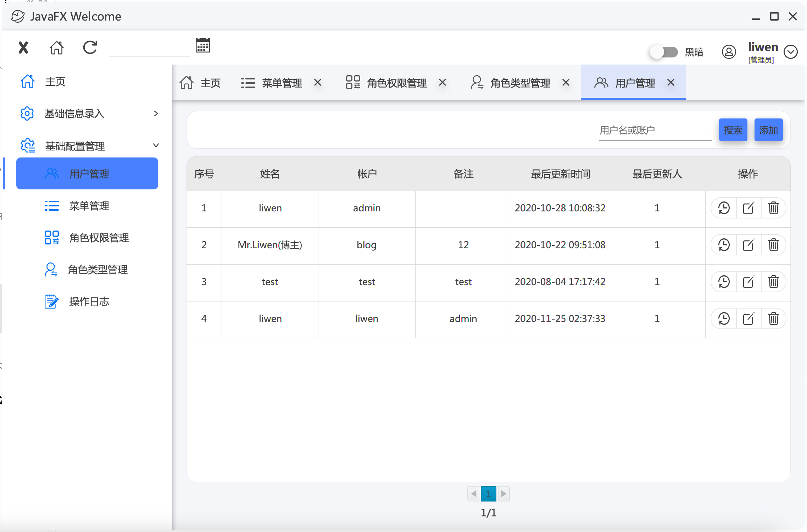Collapse sidebar with the X icon

pyautogui.click(x=23, y=47)
